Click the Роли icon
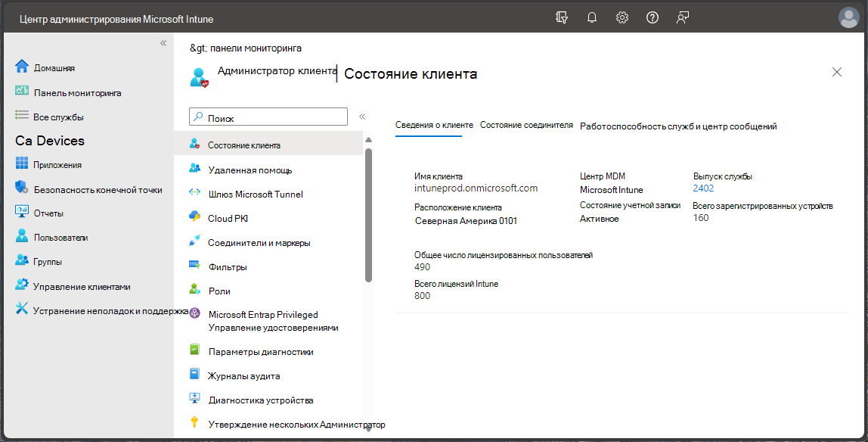This screenshot has width=868, height=442. click(194, 290)
